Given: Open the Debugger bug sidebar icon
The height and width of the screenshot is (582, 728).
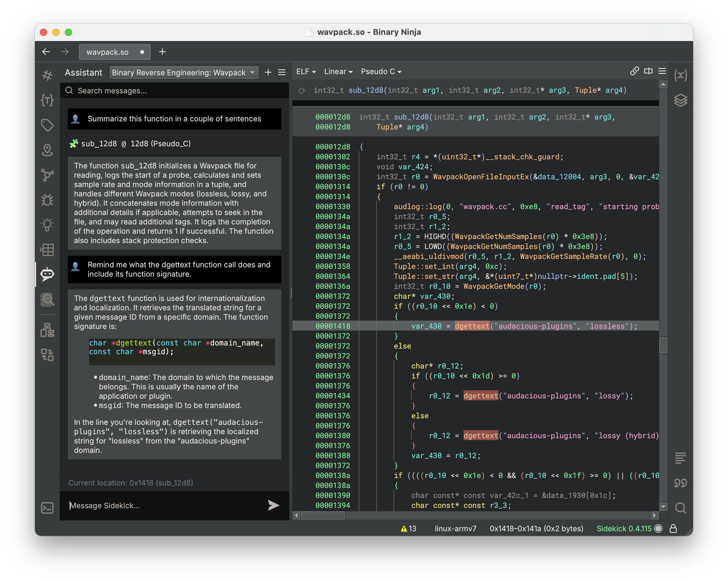Looking at the screenshot, I should point(47,200).
